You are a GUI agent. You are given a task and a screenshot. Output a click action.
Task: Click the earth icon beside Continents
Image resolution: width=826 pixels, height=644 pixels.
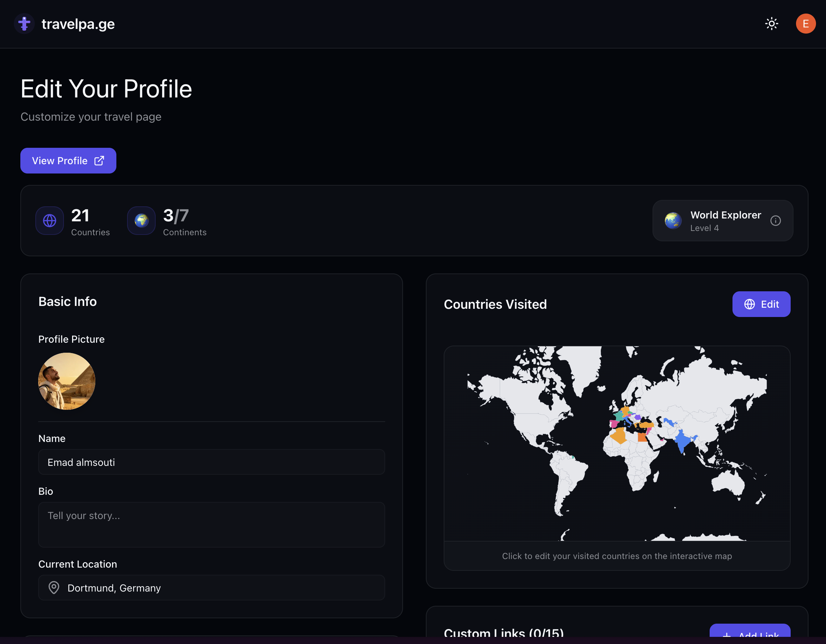tap(141, 221)
